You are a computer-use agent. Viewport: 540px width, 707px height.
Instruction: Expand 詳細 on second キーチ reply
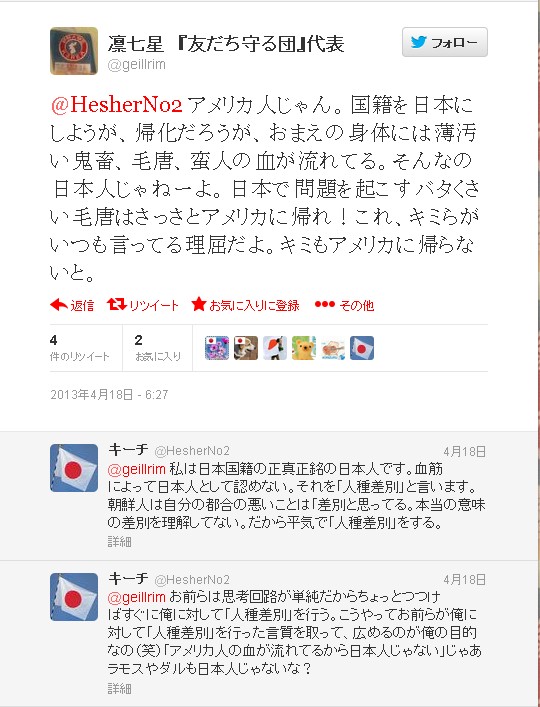(119, 689)
